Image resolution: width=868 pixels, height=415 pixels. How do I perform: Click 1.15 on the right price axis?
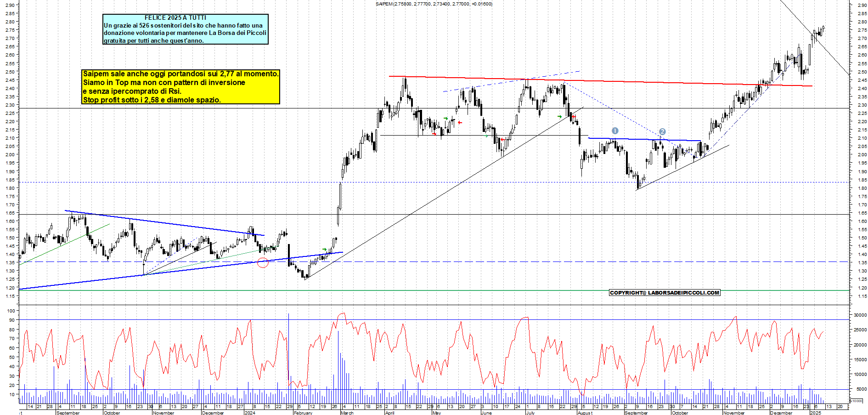pos(862,296)
